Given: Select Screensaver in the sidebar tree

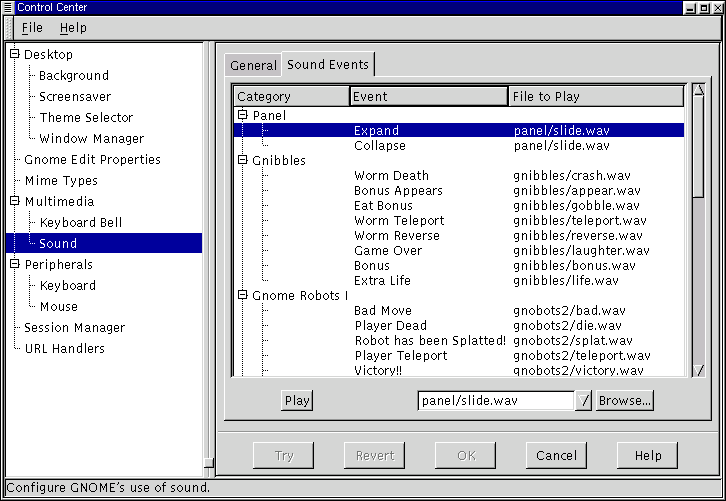Looking at the screenshot, I should pos(74,97).
